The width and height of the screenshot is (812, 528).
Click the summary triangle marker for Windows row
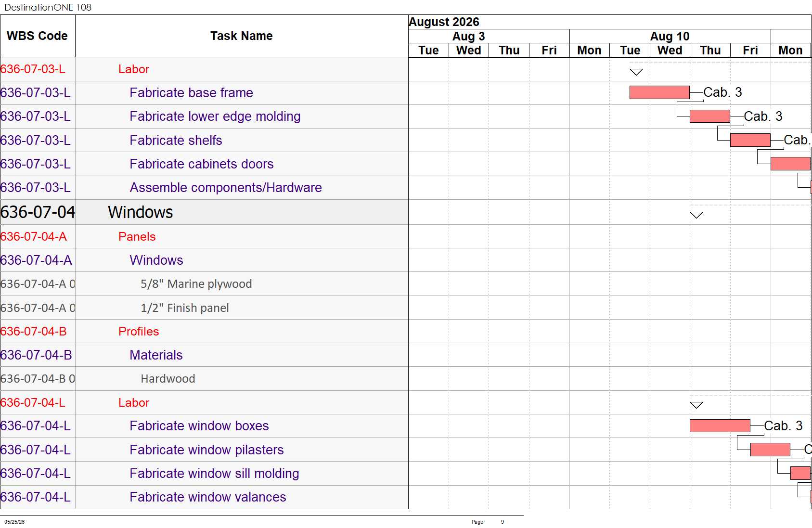coord(696,215)
